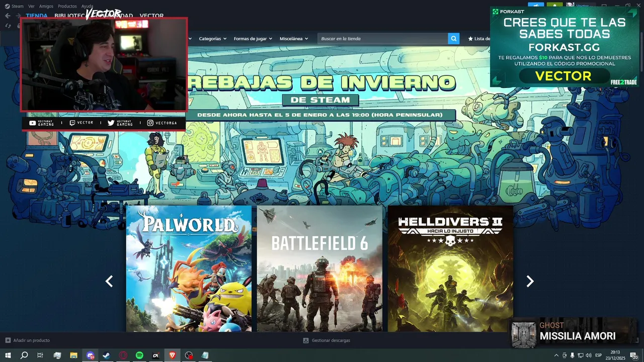The height and width of the screenshot is (362, 644).
Task: Open Opera GX from the taskbar
Action: click(123, 355)
